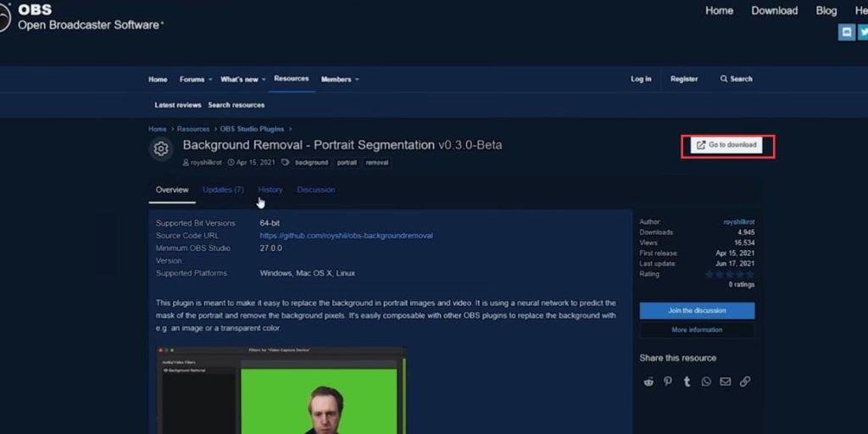Share the resource by email icon
This screenshot has height=434, width=868.
726,381
